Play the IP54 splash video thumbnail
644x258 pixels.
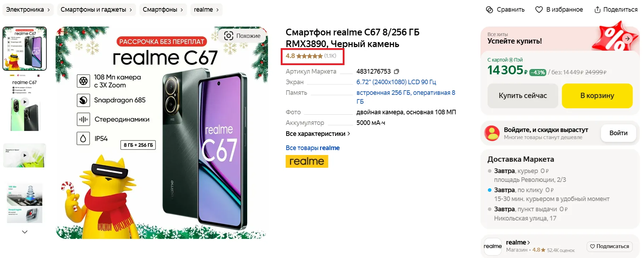click(25, 155)
